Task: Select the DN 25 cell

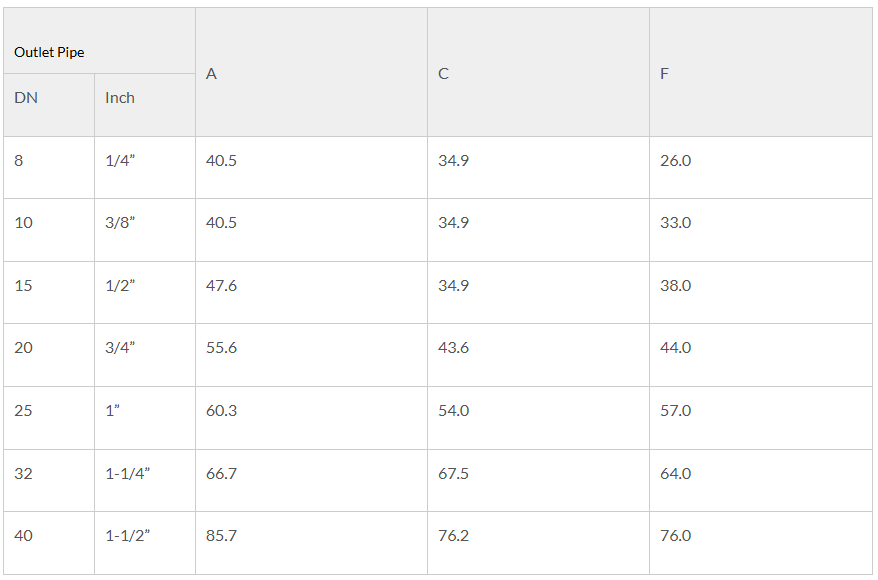Action: 49,418
